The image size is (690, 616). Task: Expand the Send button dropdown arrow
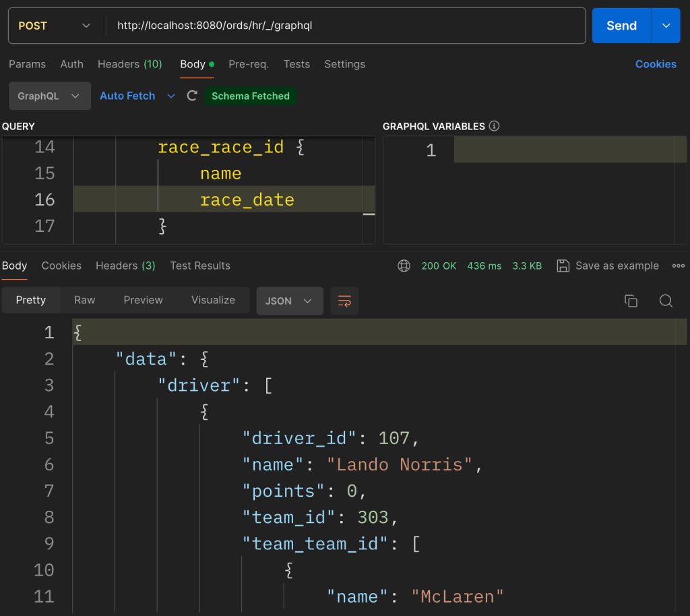(x=666, y=26)
